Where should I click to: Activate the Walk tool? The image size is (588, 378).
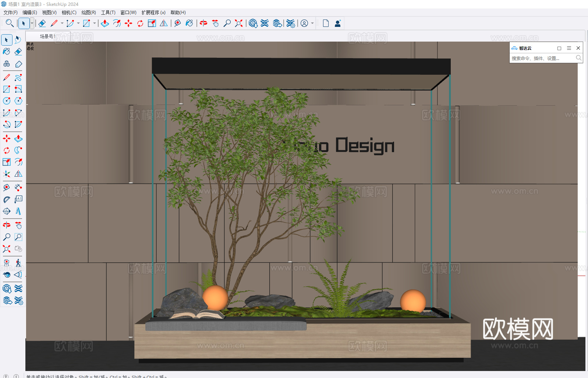[x=18, y=263]
